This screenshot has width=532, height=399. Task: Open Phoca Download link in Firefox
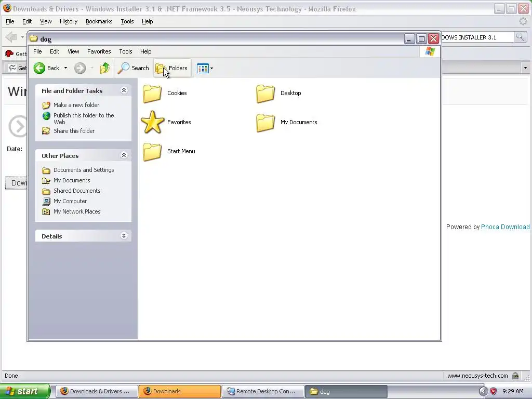(505, 227)
